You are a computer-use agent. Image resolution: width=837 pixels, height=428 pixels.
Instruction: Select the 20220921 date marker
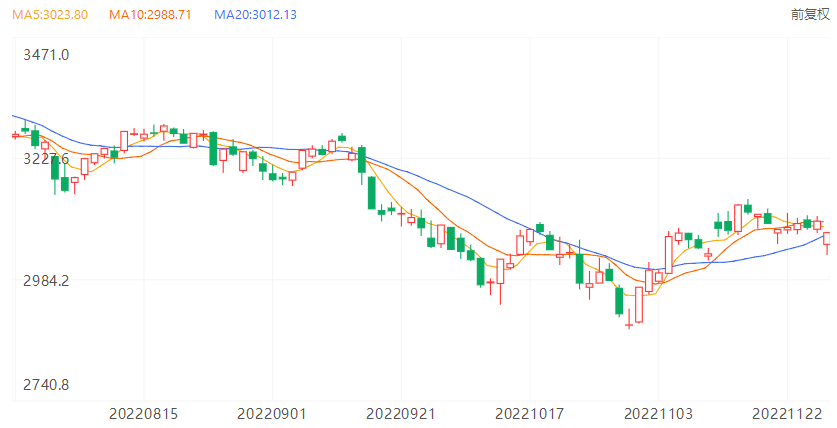[401, 412]
